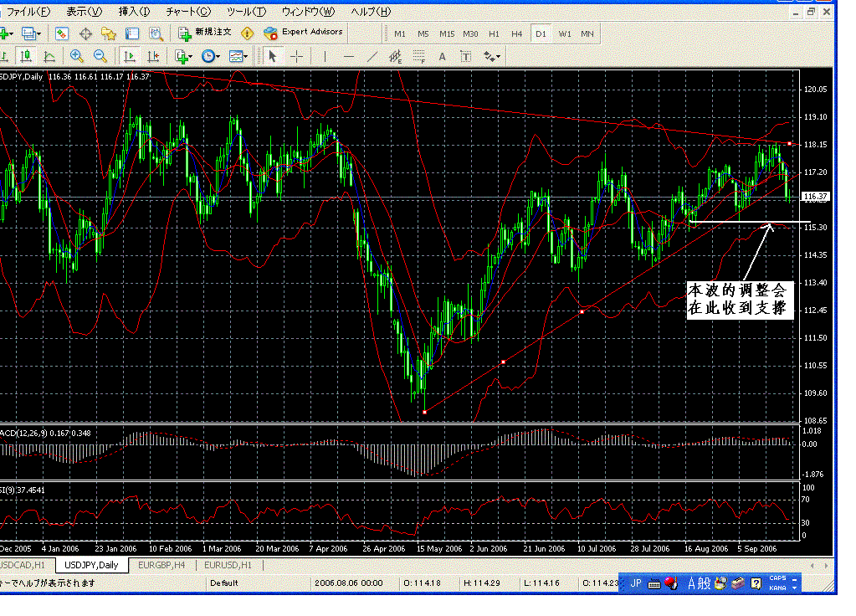Click the Zoom In magnifier icon
The width and height of the screenshot is (856, 616).
coord(76,56)
